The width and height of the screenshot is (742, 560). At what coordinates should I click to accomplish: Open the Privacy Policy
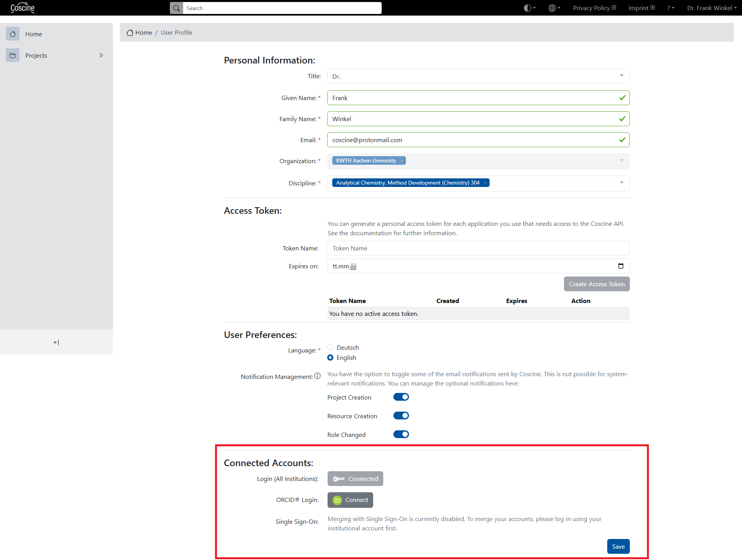click(594, 8)
